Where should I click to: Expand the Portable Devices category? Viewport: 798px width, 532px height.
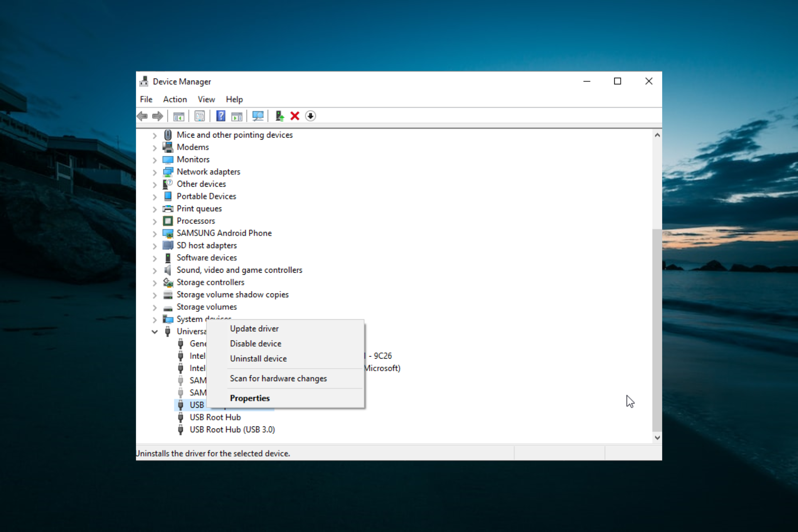(155, 197)
